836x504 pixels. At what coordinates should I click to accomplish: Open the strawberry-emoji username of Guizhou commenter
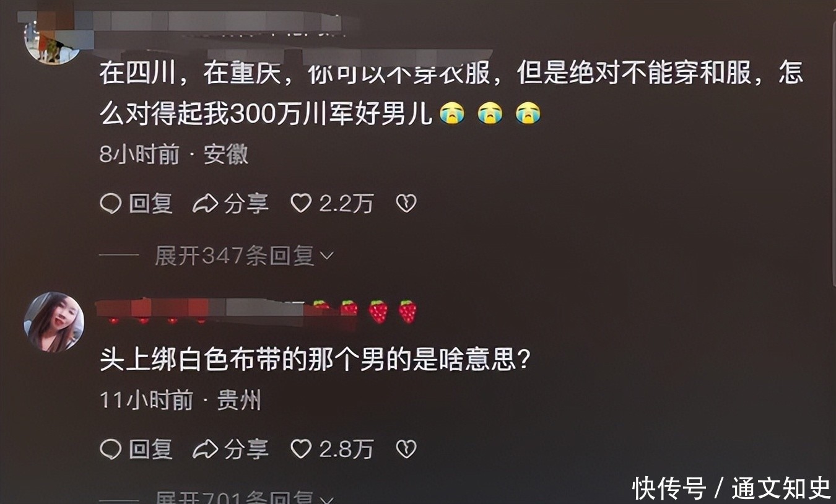(258, 311)
